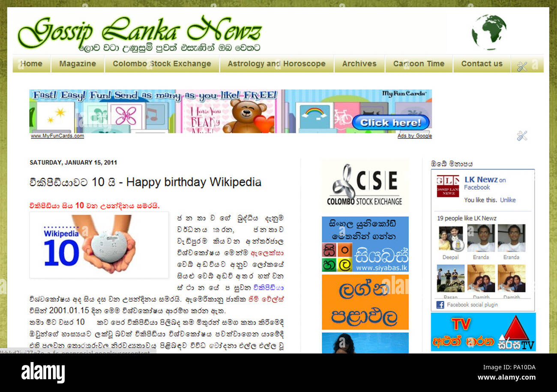Click the Siyabas Sinhala Unicode banner

tap(365, 244)
